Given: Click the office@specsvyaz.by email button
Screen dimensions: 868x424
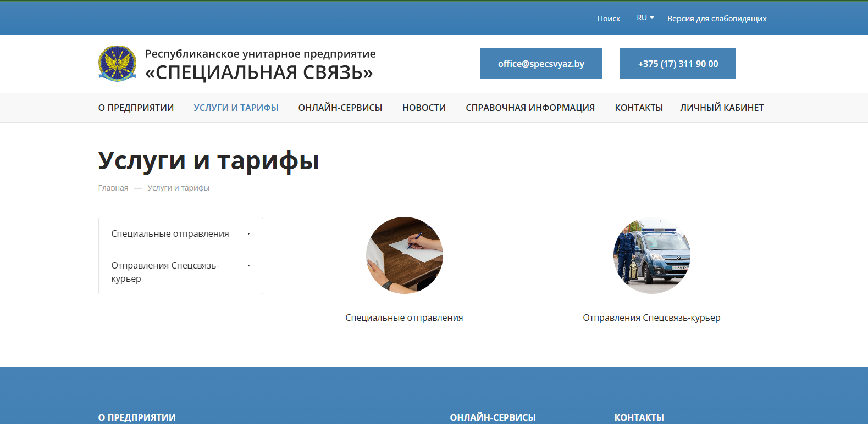Looking at the screenshot, I should pos(541,64).
